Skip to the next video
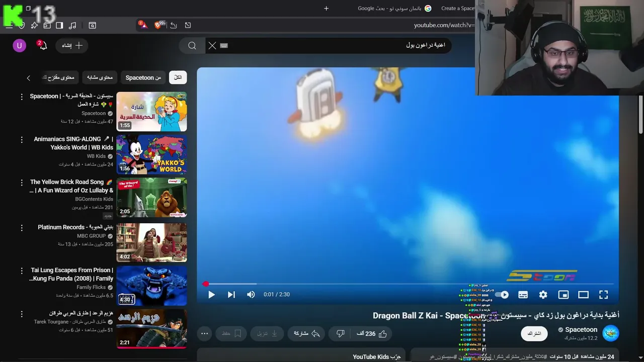 click(x=231, y=295)
